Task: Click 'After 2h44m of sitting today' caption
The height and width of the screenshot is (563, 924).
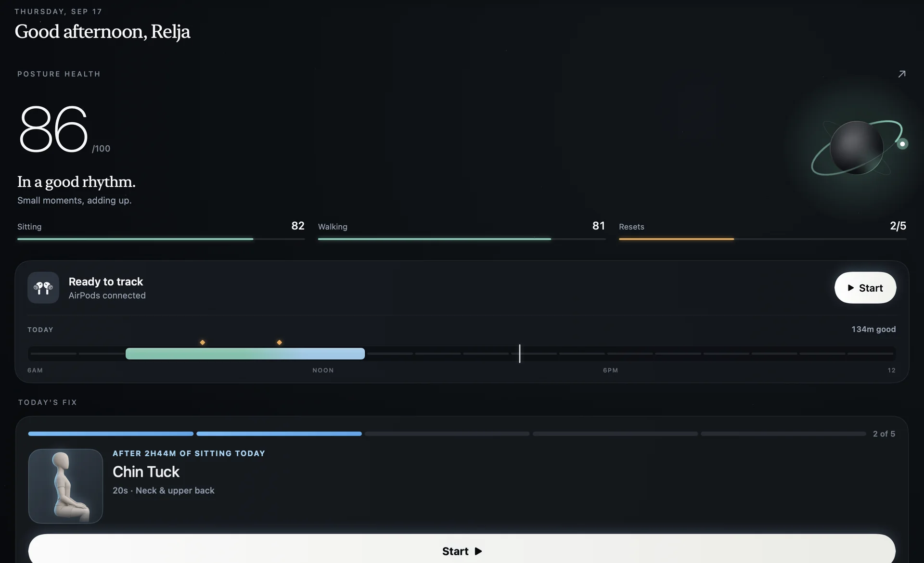Action: click(189, 453)
